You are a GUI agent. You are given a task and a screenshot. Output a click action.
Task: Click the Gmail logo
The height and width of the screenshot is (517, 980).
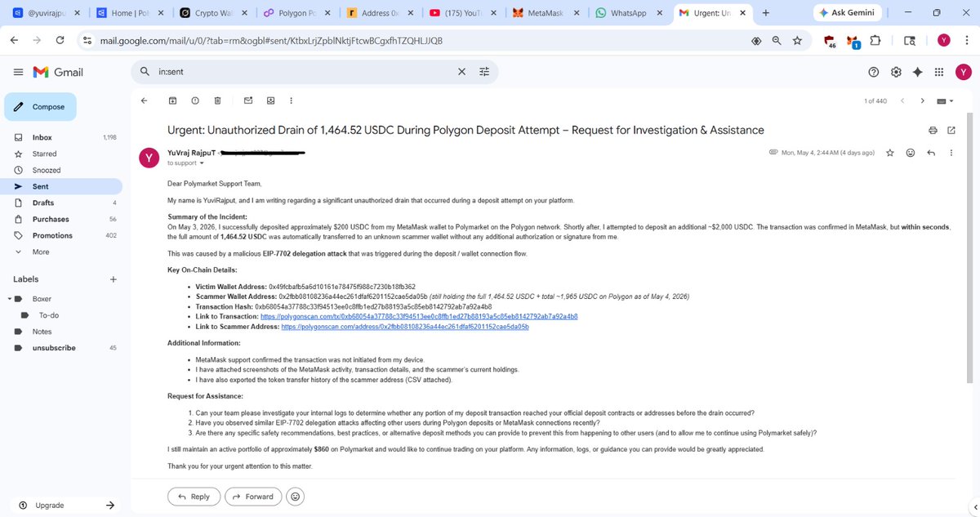pos(58,72)
